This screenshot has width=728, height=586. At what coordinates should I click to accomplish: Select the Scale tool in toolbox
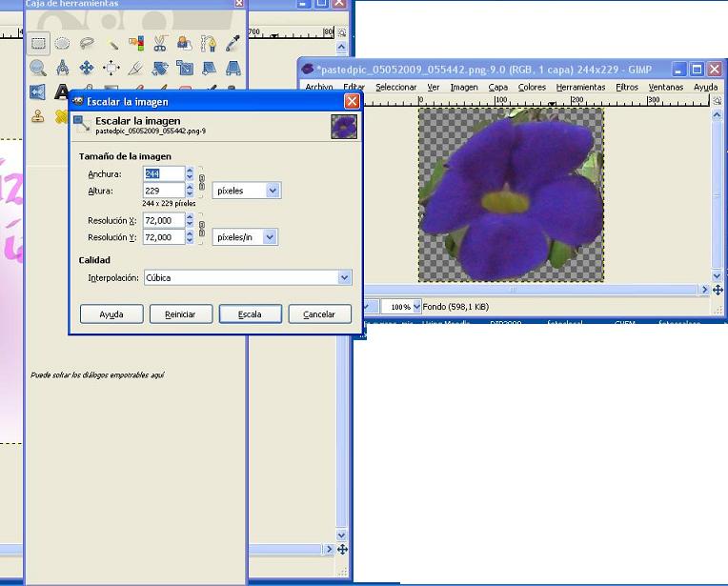point(185,68)
